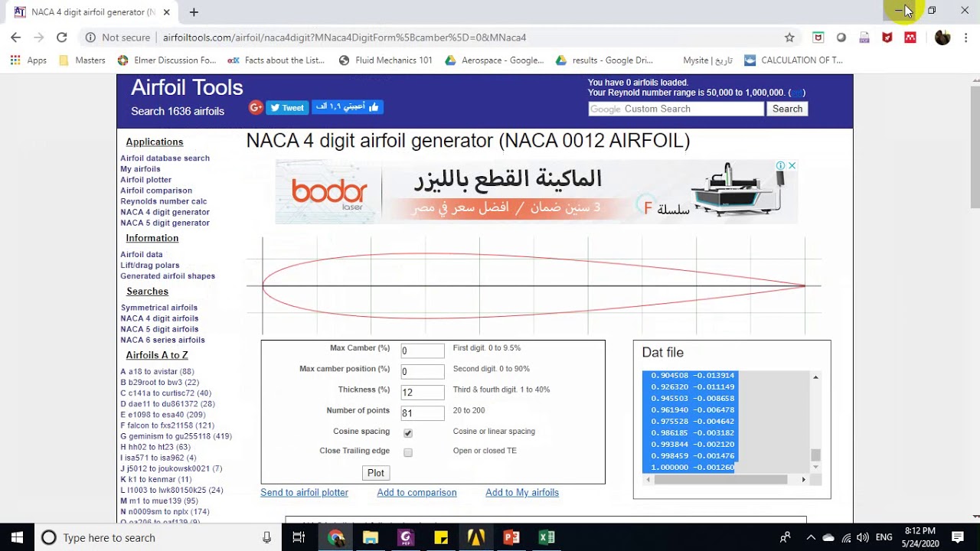Viewport: 980px width, 551px height.
Task: Click the Facebook like button
Action: (348, 107)
